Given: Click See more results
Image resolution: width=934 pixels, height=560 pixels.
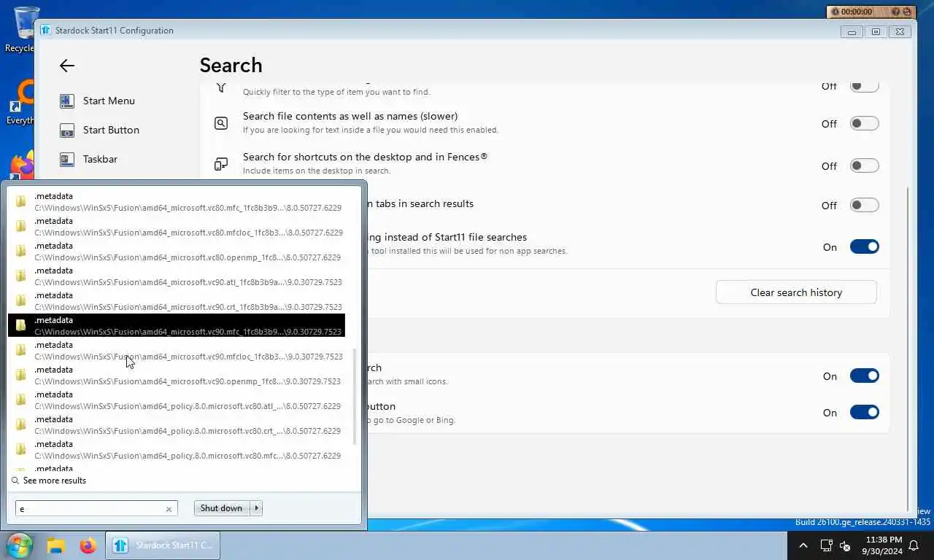Looking at the screenshot, I should 55,481.
